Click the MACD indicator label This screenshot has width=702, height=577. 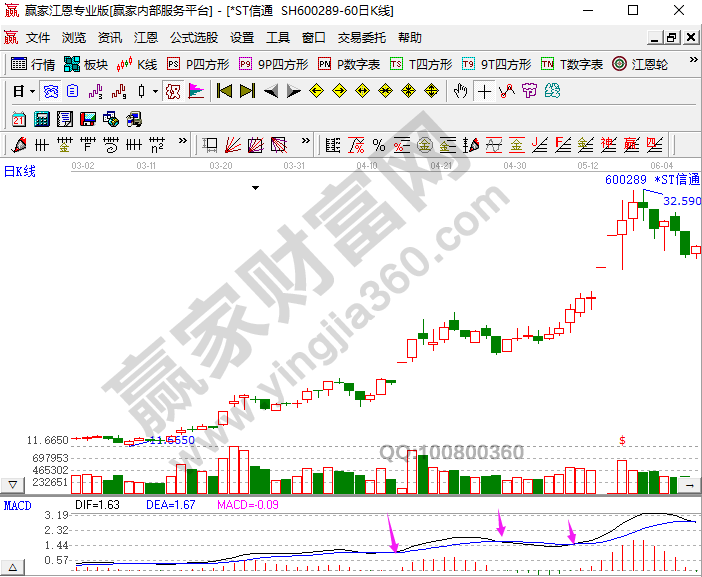tap(17, 505)
